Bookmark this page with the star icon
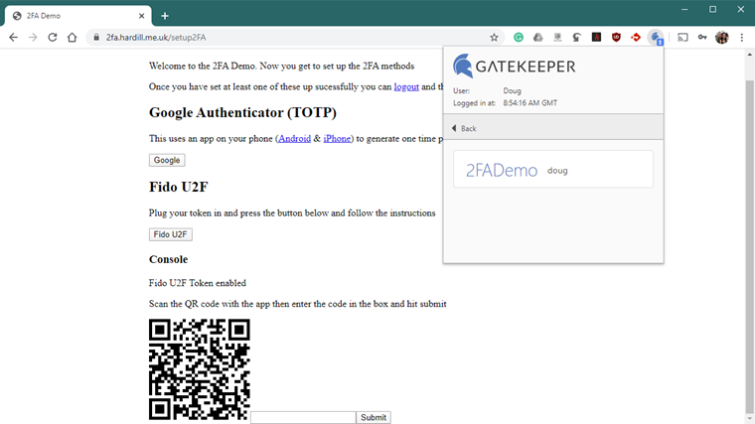Screen dimensions: 755x424 click(x=494, y=38)
